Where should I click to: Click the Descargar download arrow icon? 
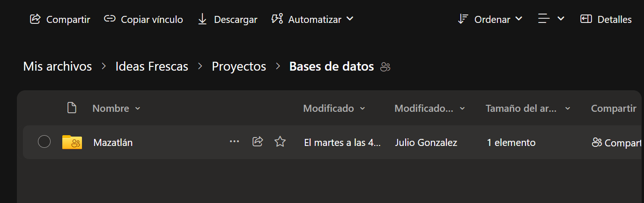(x=202, y=19)
